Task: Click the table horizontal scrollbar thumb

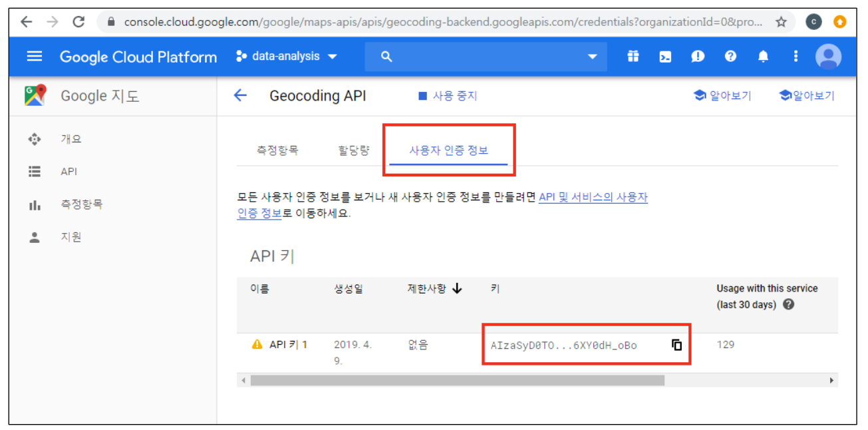Action: click(458, 381)
